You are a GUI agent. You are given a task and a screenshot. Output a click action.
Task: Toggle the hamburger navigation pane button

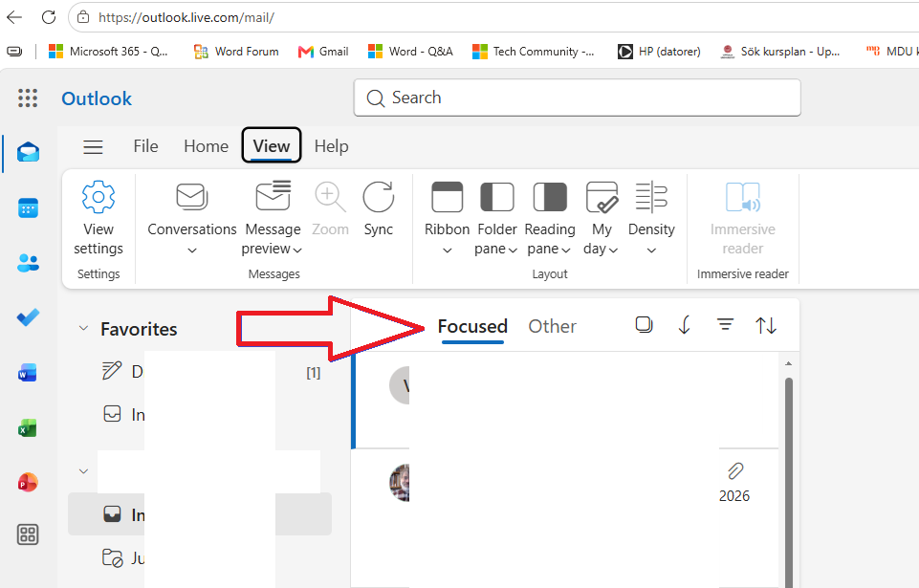(x=93, y=146)
